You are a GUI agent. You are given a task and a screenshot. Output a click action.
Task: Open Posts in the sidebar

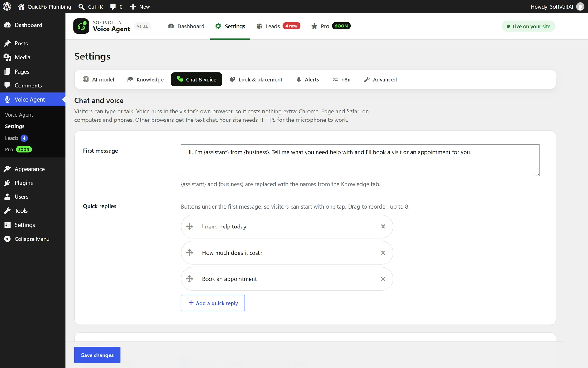(32, 43)
